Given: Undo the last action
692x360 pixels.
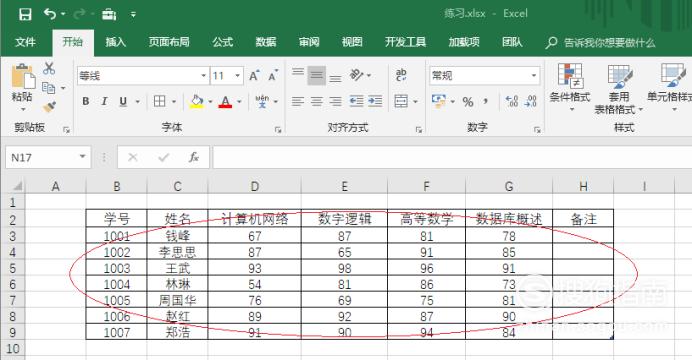Looking at the screenshot, I should pyautogui.click(x=50, y=14).
